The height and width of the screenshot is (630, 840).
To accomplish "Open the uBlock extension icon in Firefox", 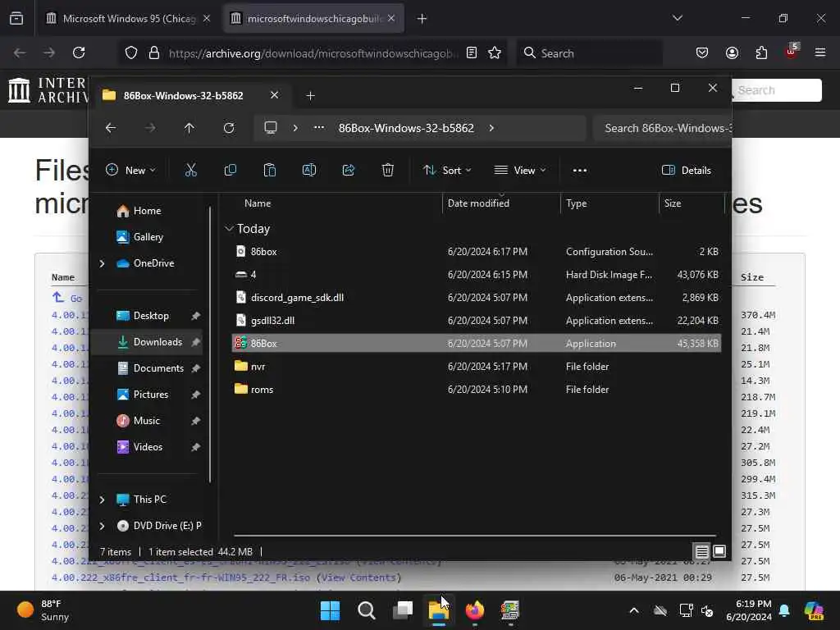I will pyautogui.click(x=792, y=52).
